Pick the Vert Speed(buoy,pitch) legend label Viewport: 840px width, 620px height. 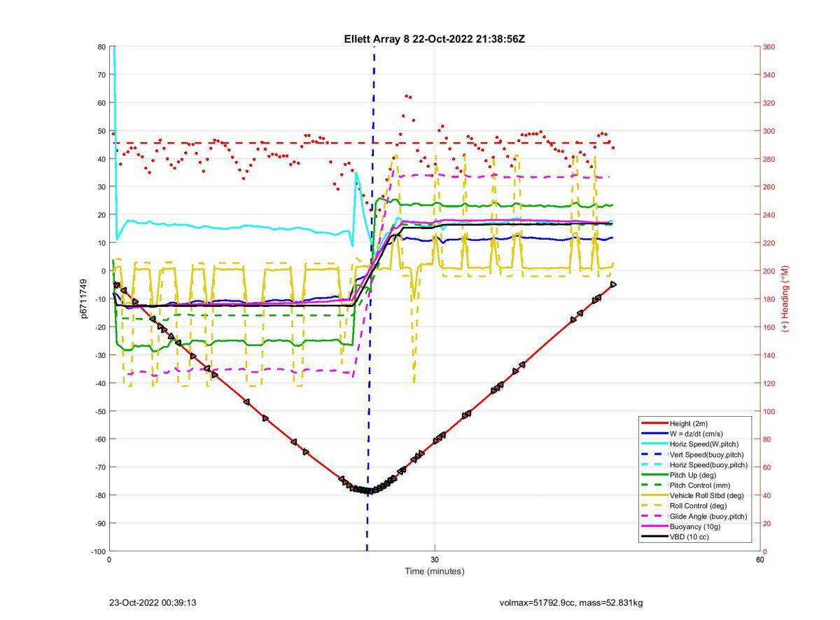coord(707,454)
